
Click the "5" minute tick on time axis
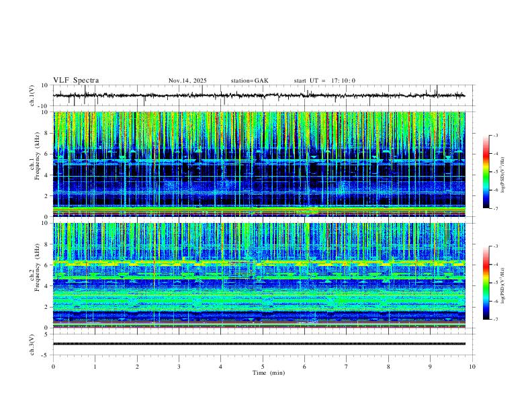(x=263, y=367)
